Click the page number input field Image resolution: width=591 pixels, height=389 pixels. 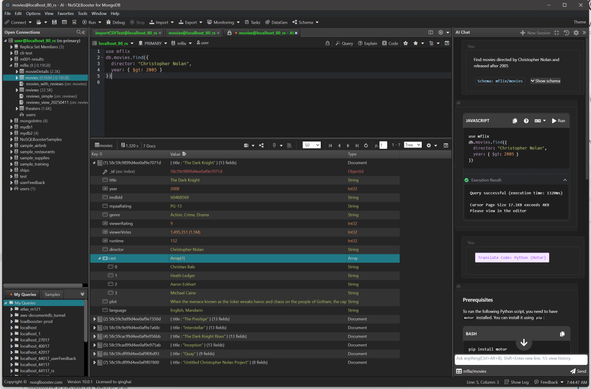(x=383, y=145)
